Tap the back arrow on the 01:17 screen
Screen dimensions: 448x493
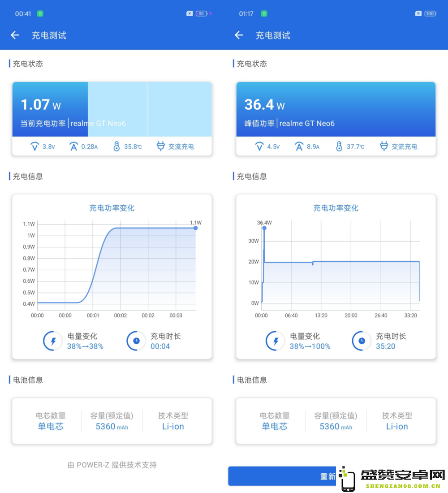point(239,35)
